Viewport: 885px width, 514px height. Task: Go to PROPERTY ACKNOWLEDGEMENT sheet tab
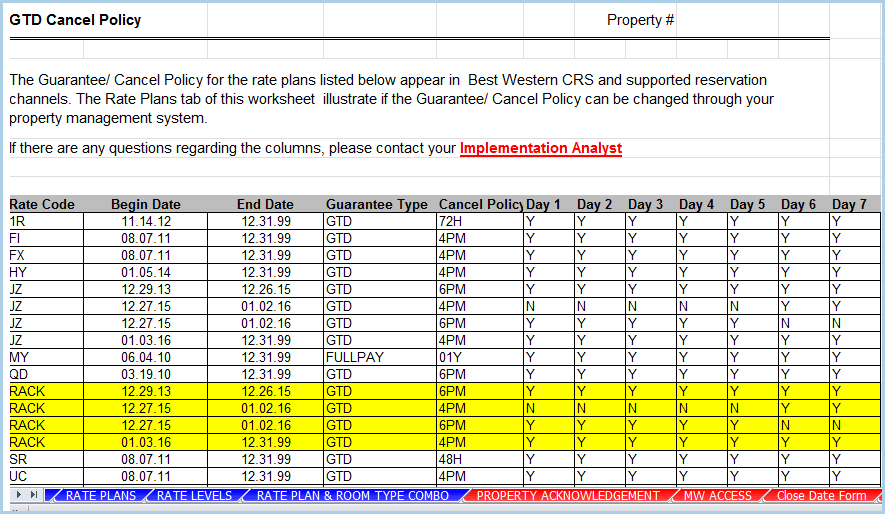tap(567, 496)
